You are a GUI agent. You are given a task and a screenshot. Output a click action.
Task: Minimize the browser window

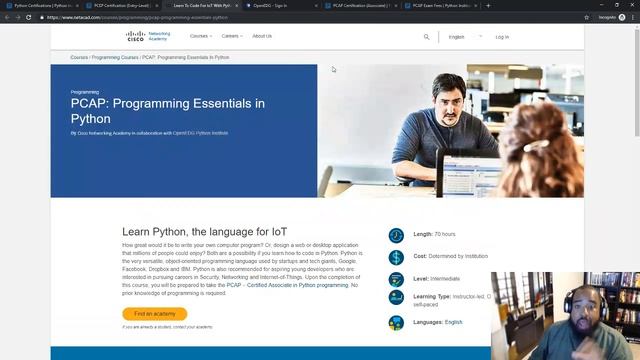601,5
